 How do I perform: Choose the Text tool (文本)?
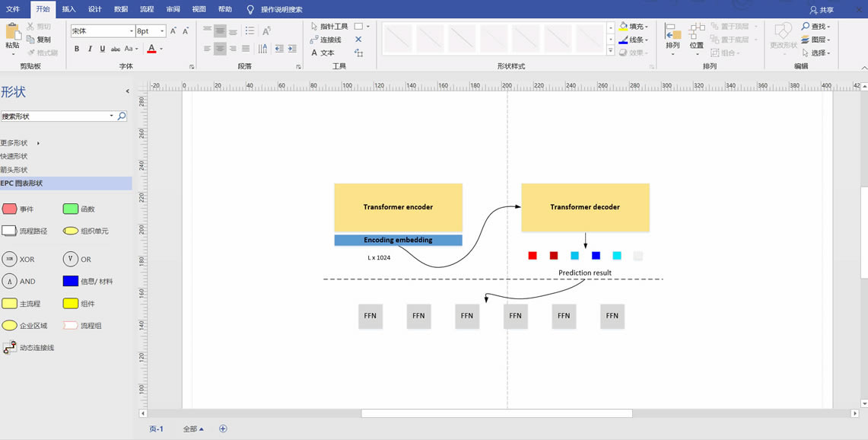323,53
